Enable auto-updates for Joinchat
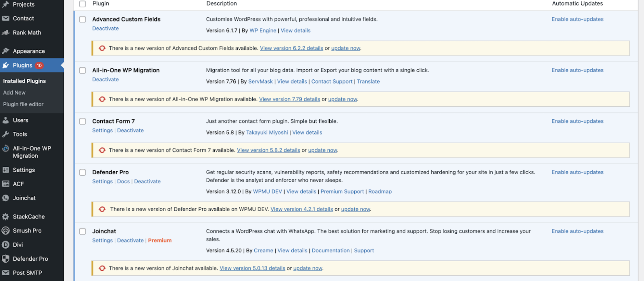 [578, 231]
